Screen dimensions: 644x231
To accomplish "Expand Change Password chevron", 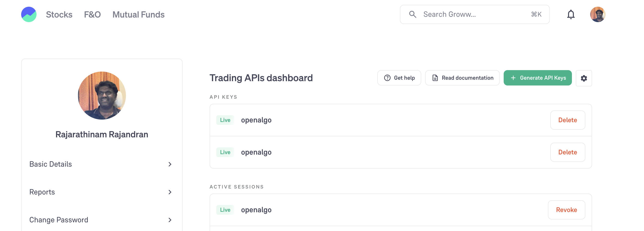I will pos(170,220).
